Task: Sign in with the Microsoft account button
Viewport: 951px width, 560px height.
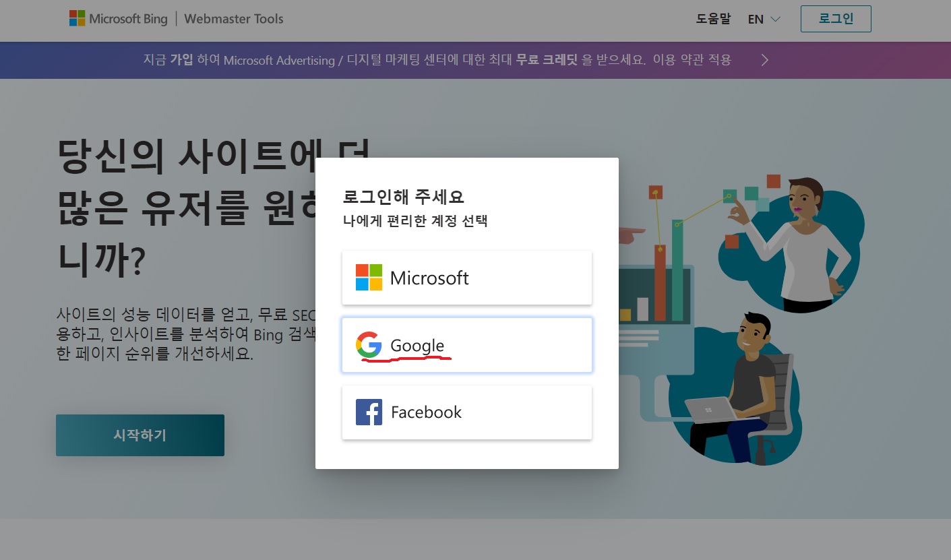Action: 466,278
